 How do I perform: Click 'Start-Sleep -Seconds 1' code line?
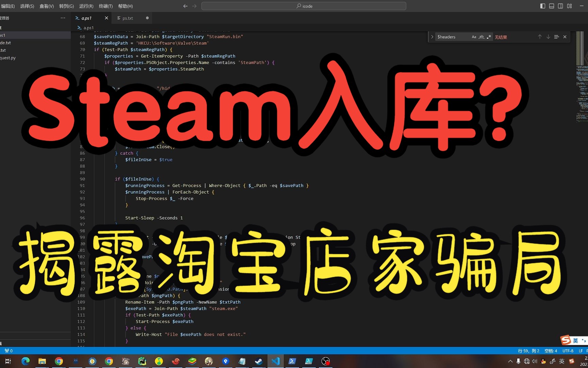pyautogui.click(x=154, y=218)
